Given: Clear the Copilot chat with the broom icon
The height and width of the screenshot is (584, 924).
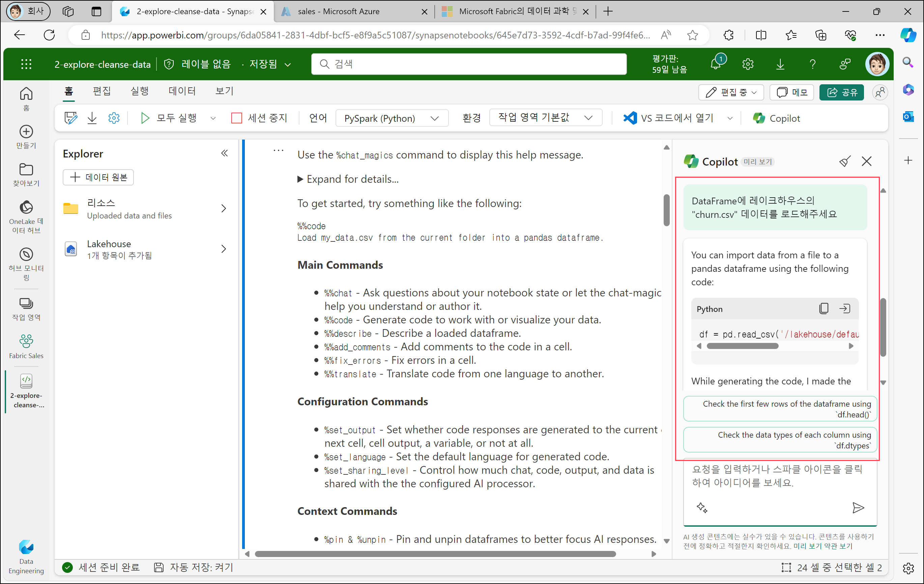Looking at the screenshot, I should [844, 161].
